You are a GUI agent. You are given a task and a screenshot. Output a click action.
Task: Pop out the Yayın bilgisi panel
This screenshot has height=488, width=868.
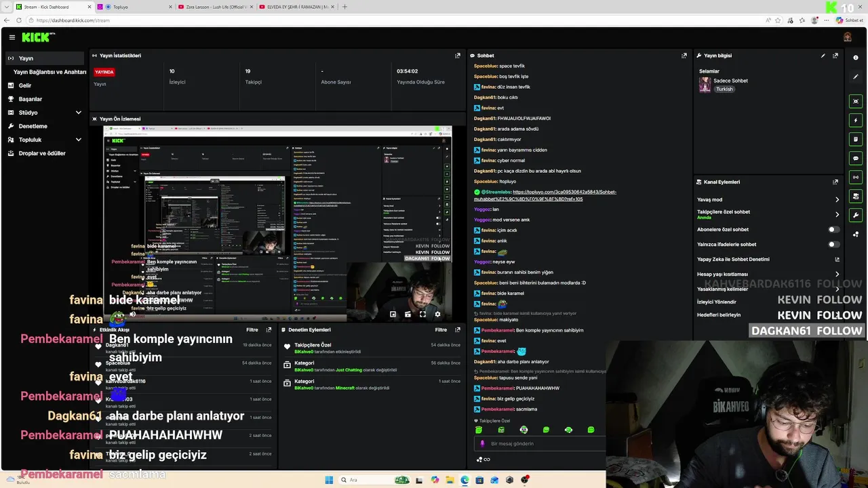[835, 56]
